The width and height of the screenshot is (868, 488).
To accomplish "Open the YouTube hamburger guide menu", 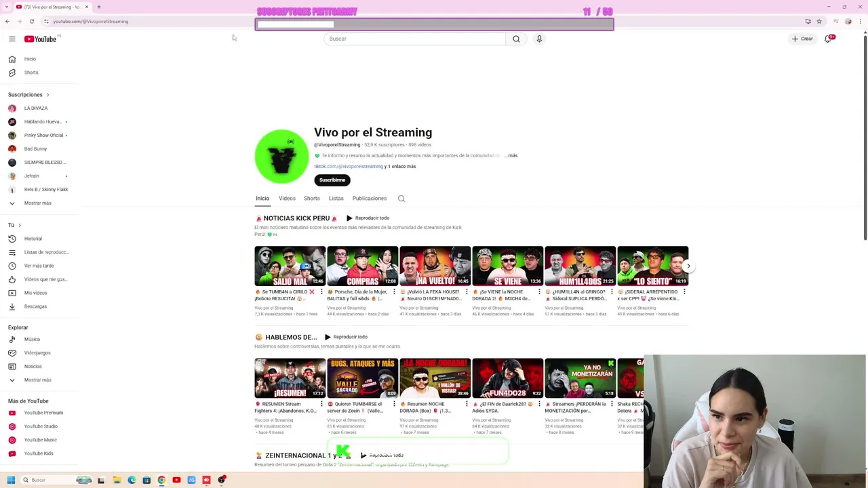I will click(12, 39).
